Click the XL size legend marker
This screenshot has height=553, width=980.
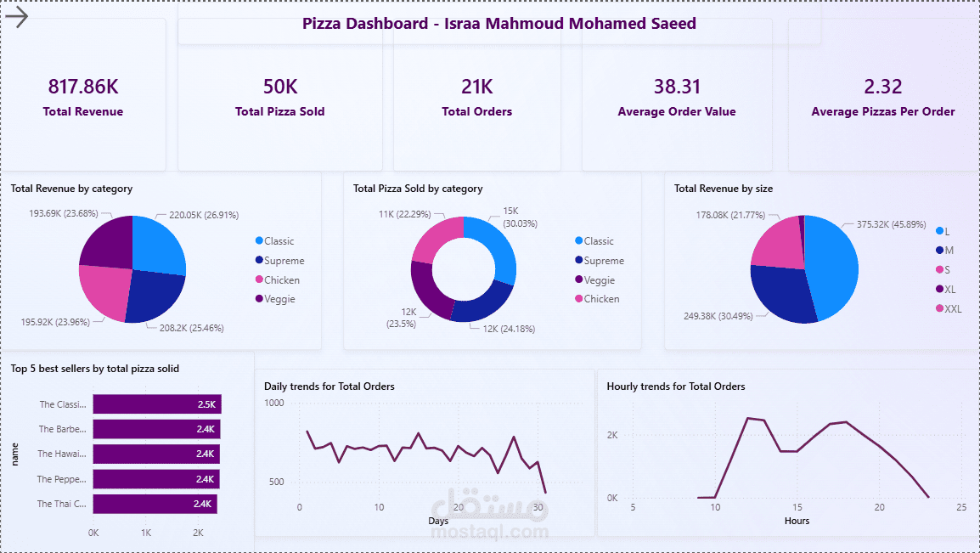click(939, 289)
